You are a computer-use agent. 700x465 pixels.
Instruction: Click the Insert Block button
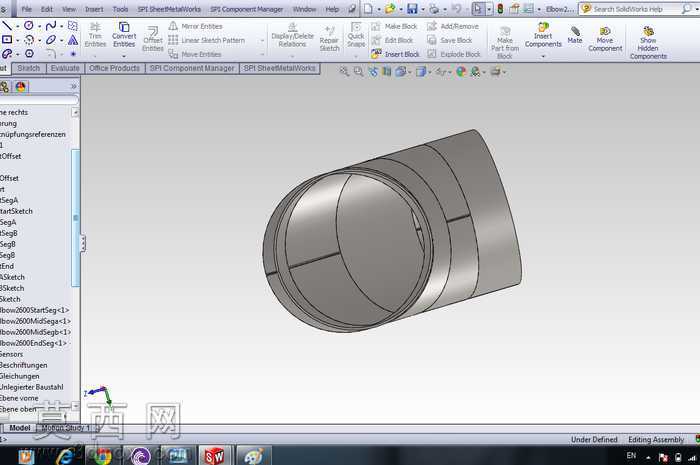click(396, 54)
